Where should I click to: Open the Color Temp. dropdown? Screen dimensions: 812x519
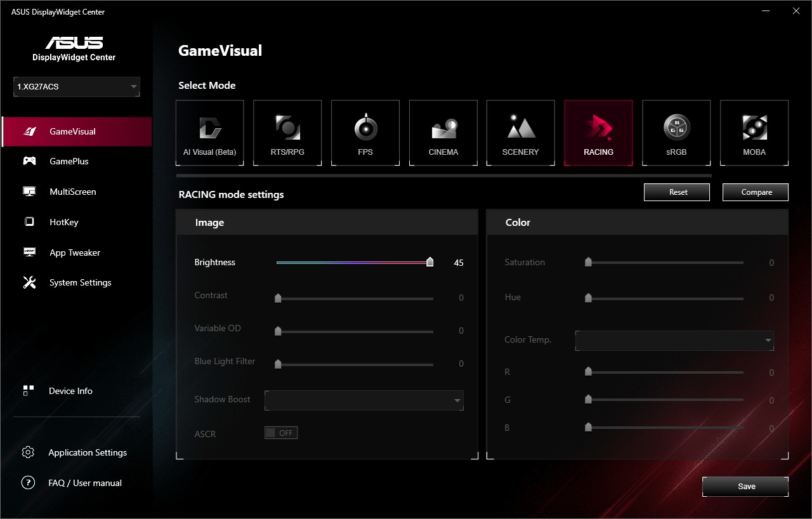tap(674, 340)
